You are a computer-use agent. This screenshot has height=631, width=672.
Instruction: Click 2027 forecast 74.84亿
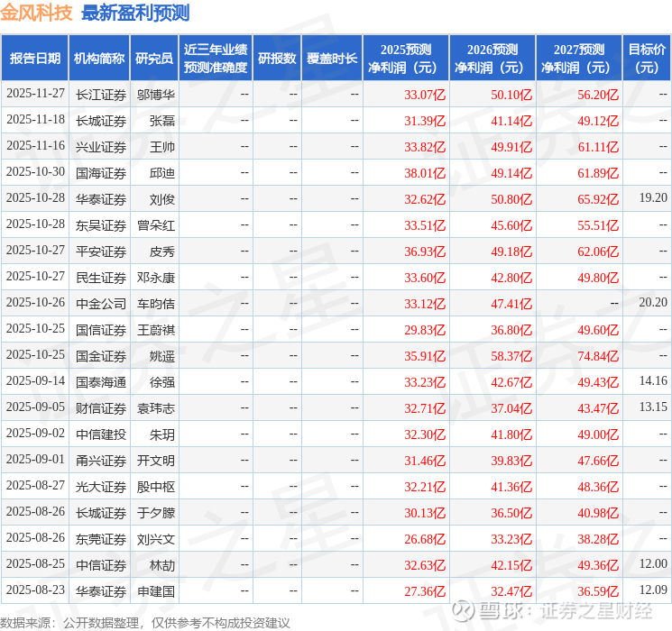(x=598, y=356)
